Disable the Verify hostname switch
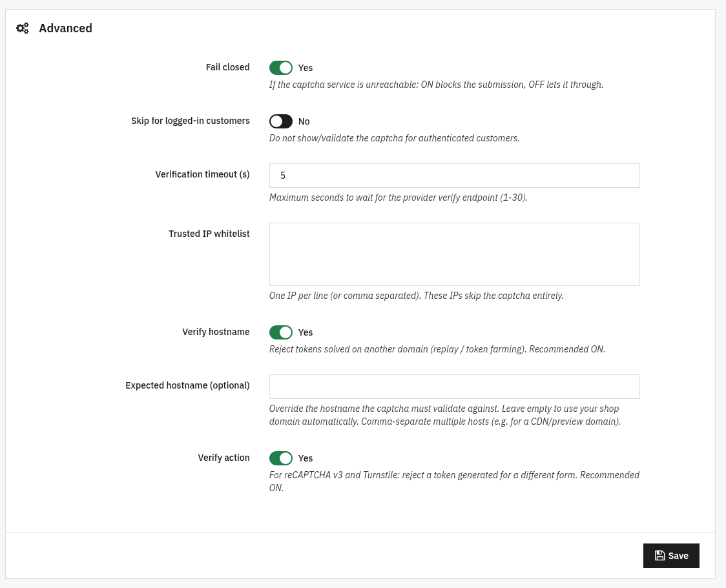726x588 pixels. (281, 332)
